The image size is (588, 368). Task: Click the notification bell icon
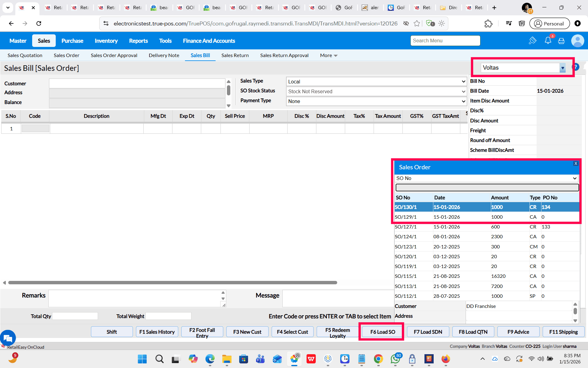[x=548, y=40]
